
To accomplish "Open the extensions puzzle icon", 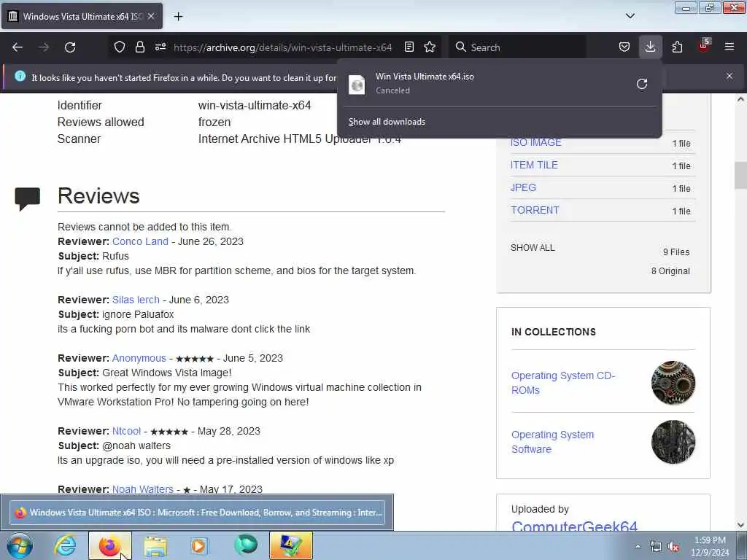I will pyautogui.click(x=677, y=47).
